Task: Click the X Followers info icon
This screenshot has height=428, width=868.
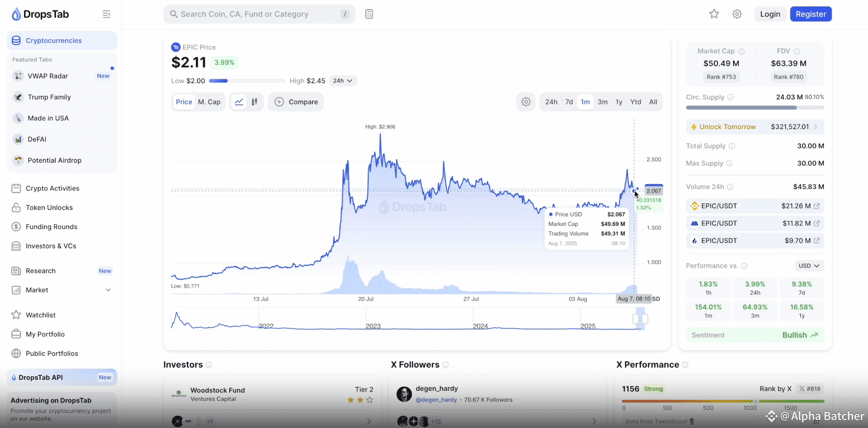Action: pyautogui.click(x=446, y=365)
